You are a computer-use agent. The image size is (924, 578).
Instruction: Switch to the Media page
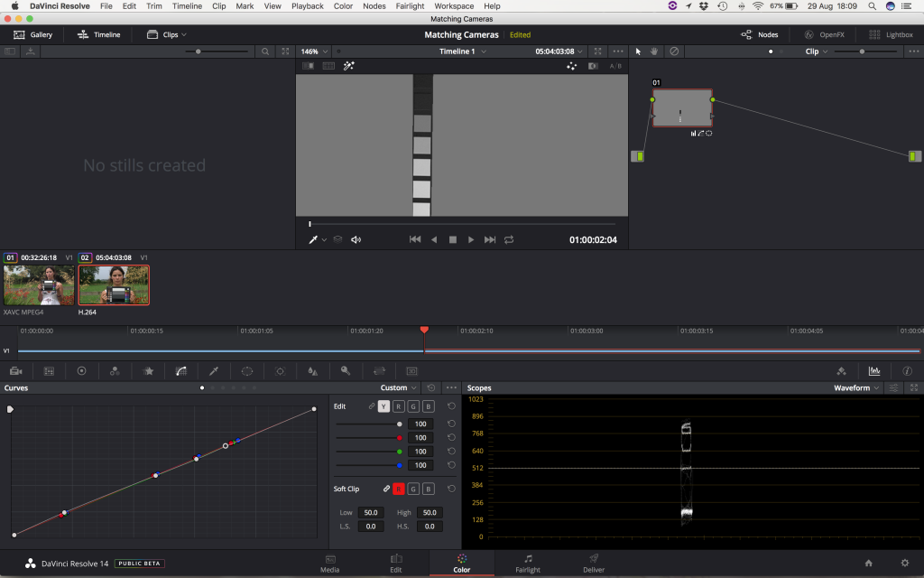point(329,564)
